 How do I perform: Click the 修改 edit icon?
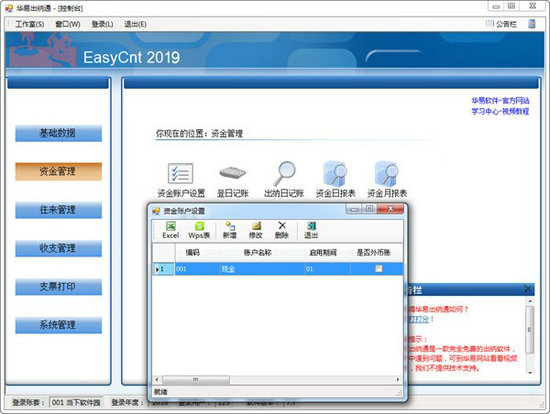[x=256, y=231]
